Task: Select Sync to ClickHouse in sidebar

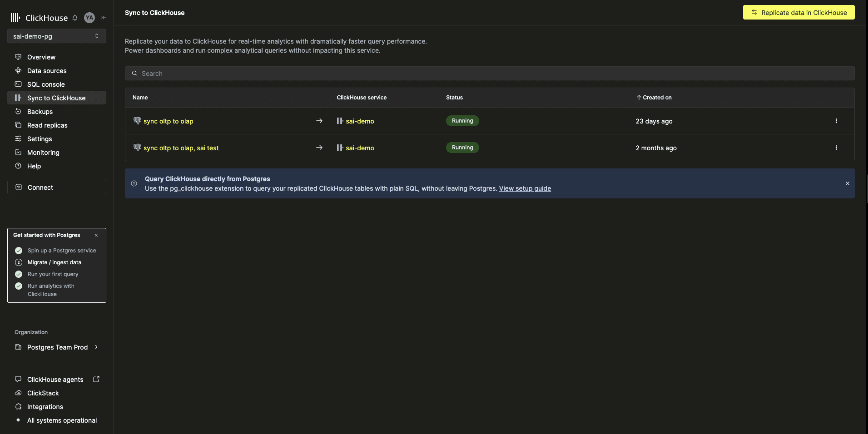Action: (57, 98)
